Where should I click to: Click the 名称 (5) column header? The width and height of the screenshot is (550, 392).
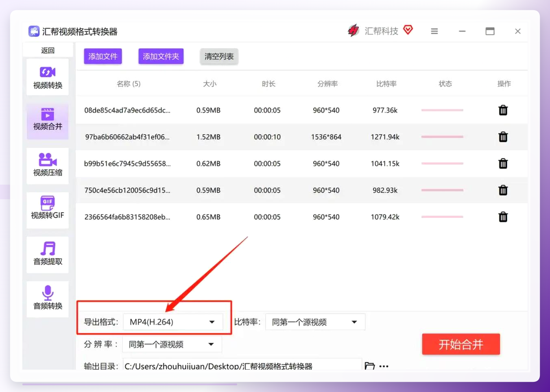(129, 84)
